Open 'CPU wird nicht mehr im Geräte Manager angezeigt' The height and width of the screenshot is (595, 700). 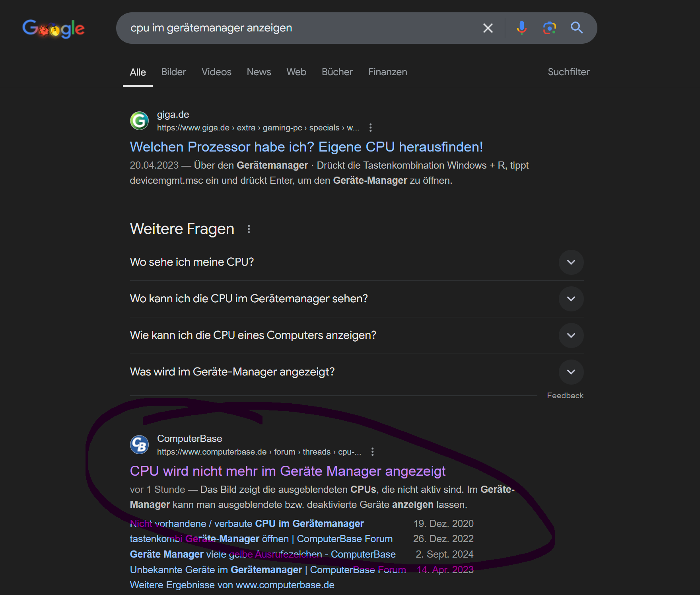[288, 471]
